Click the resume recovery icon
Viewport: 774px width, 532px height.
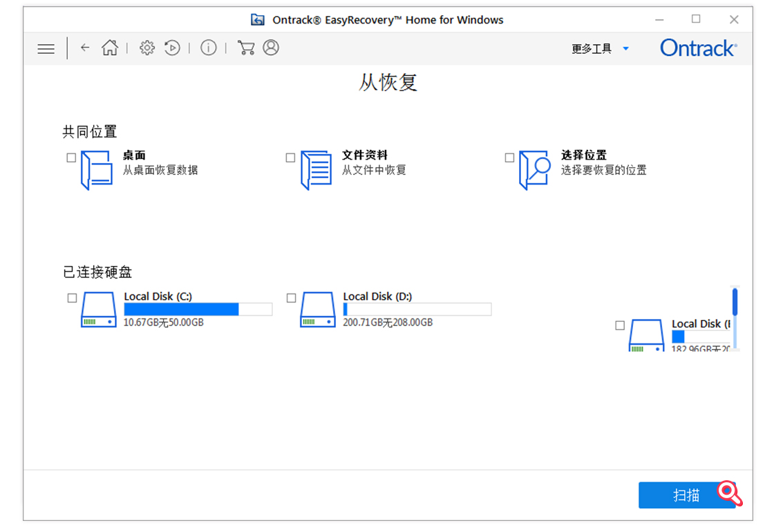pos(172,48)
